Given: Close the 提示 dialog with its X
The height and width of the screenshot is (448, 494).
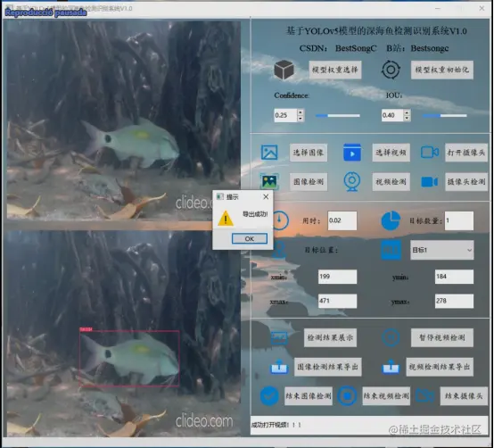Looking at the screenshot, I should click(266, 196).
